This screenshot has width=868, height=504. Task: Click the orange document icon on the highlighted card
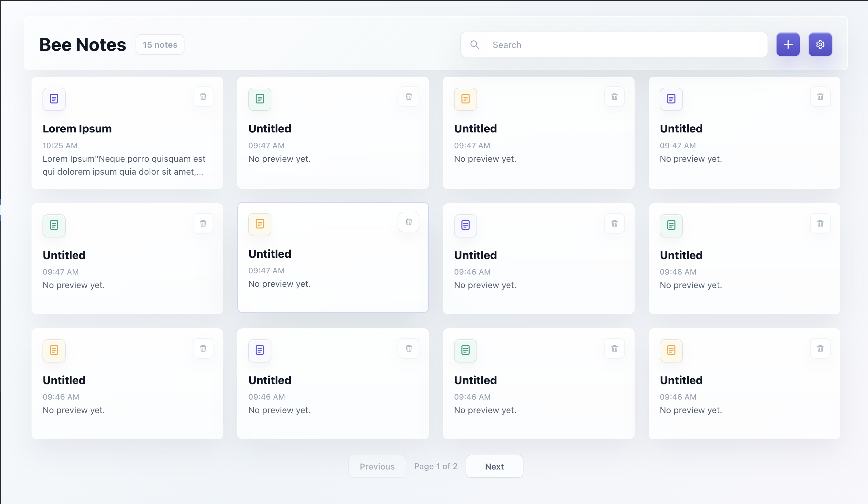tap(260, 224)
